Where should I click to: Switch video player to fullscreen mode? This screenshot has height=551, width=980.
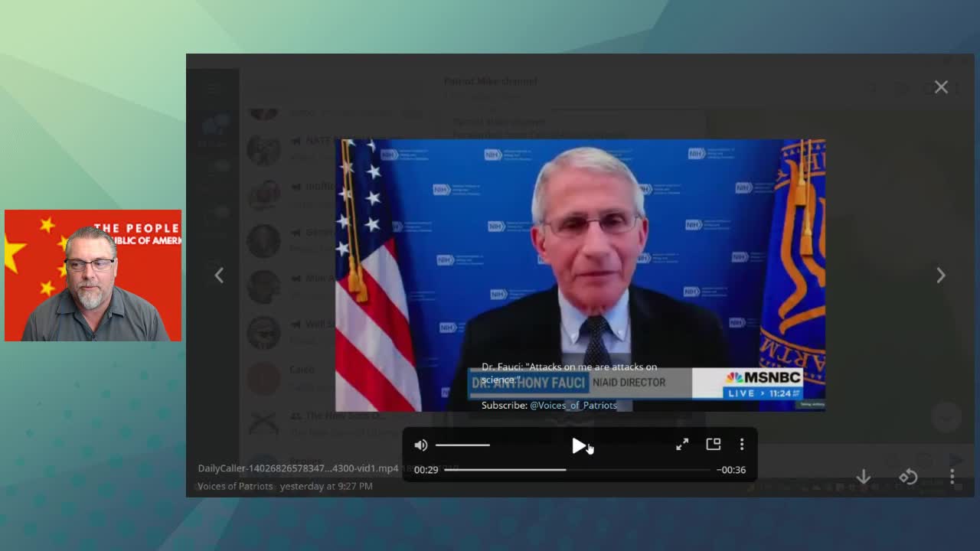tap(682, 445)
